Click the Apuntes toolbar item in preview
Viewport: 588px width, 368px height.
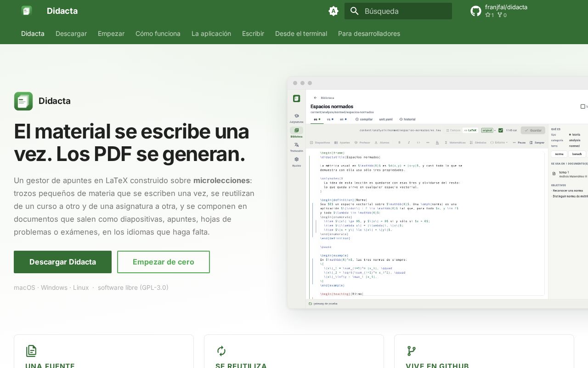[x=342, y=143]
